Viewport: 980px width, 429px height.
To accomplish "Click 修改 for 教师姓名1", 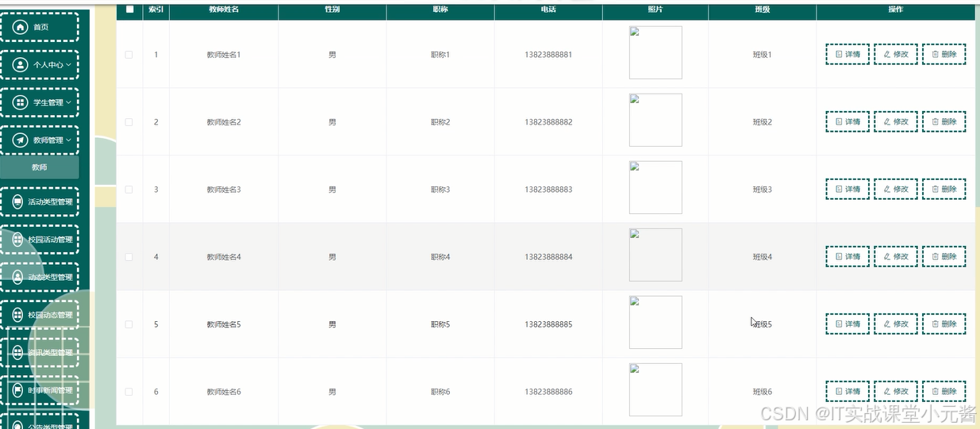I will click(896, 55).
